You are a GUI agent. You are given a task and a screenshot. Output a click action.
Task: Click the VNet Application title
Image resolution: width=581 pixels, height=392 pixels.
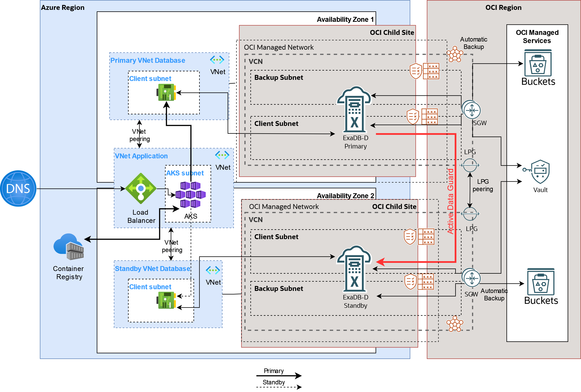(x=141, y=156)
